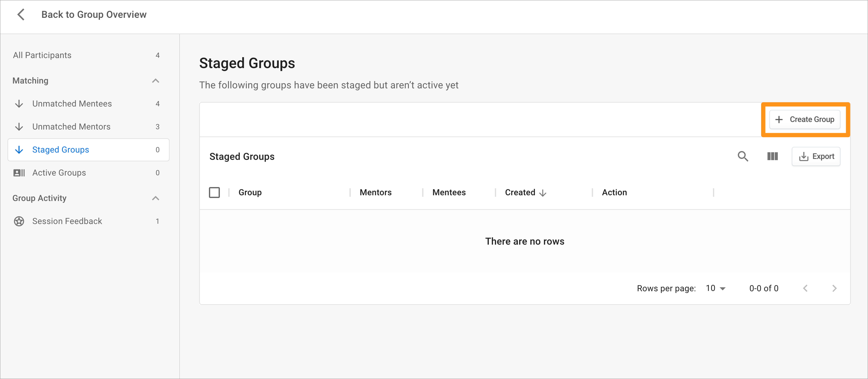Click the Active Groups card icon
Viewport: 868px width, 379px height.
click(x=19, y=173)
